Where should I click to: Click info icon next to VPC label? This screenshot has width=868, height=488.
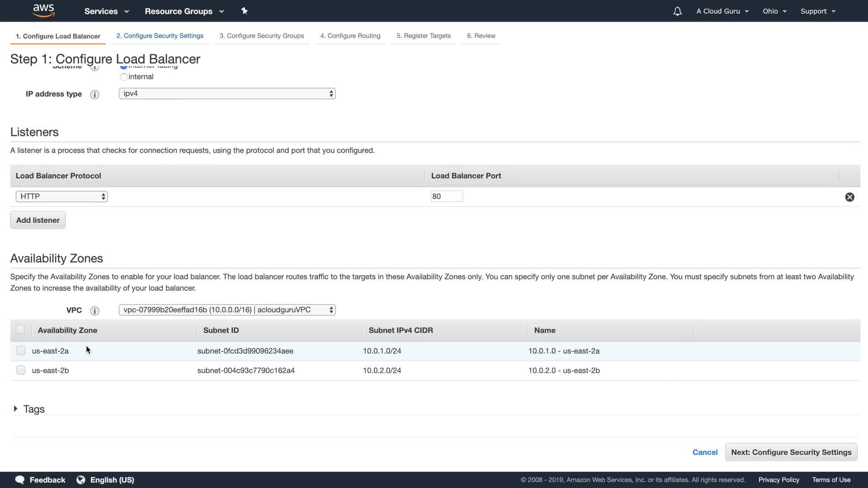[x=94, y=311]
